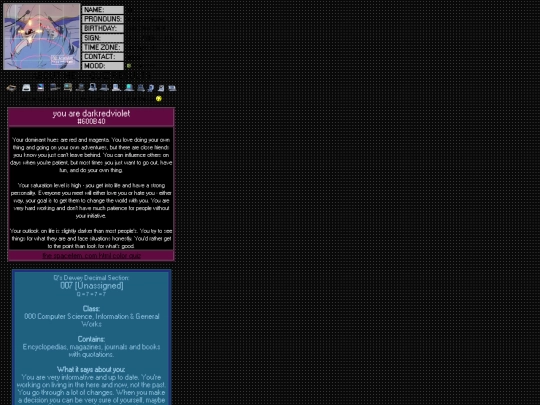Click the purple-screen monitor pixel icon

coord(40,87)
